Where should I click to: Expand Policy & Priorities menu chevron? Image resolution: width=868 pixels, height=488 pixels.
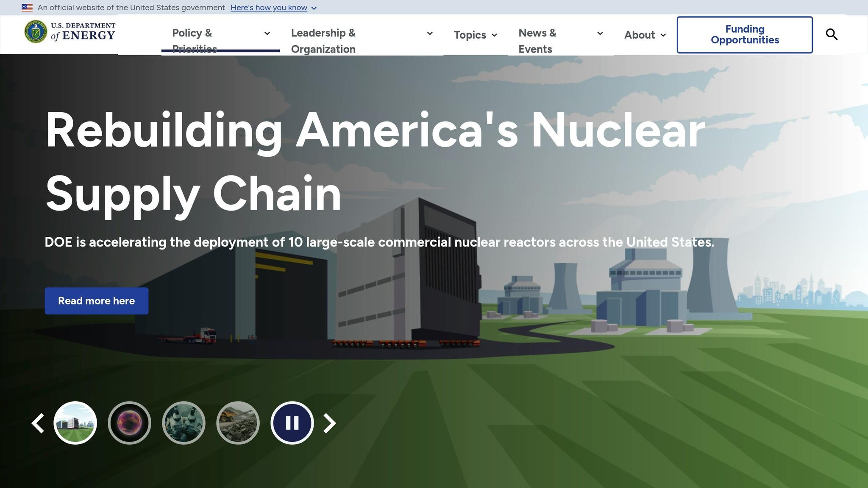click(267, 33)
